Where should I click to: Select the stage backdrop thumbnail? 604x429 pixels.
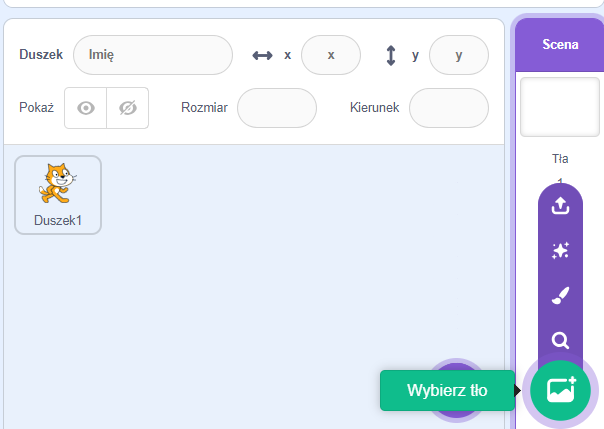pyautogui.click(x=560, y=108)
